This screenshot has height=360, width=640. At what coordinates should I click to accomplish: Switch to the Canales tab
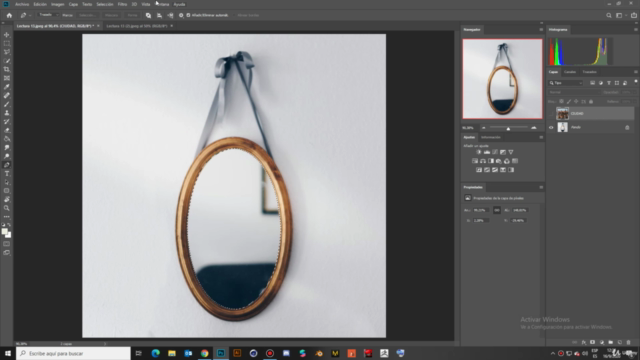point(570,72)
